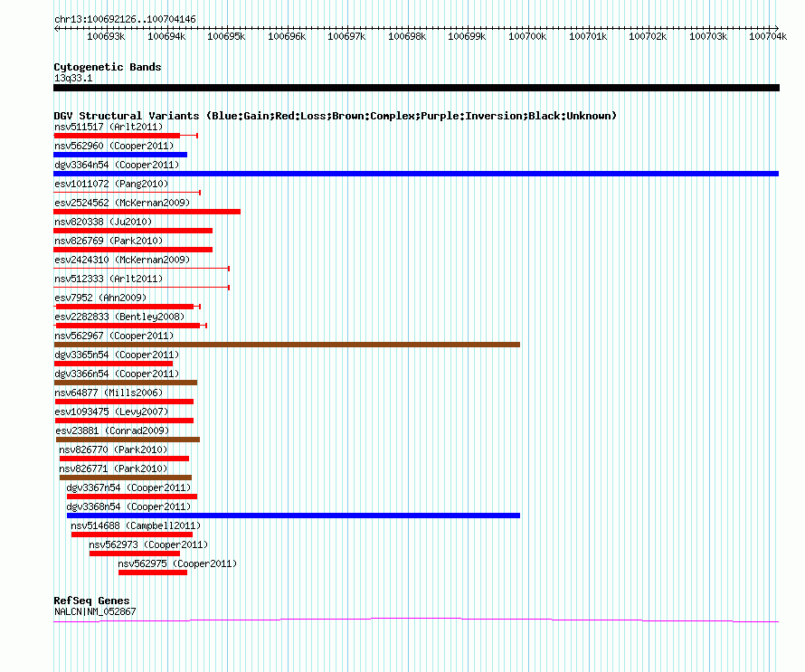805x672 pixels.
Task: Open the nsv826771 (Park2010) label
Action: click(x=113, y=469)
